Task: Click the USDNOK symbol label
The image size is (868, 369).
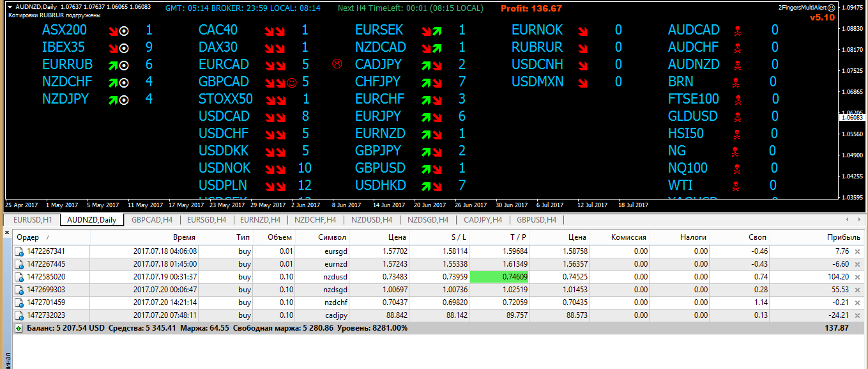Action: (224, 168)
